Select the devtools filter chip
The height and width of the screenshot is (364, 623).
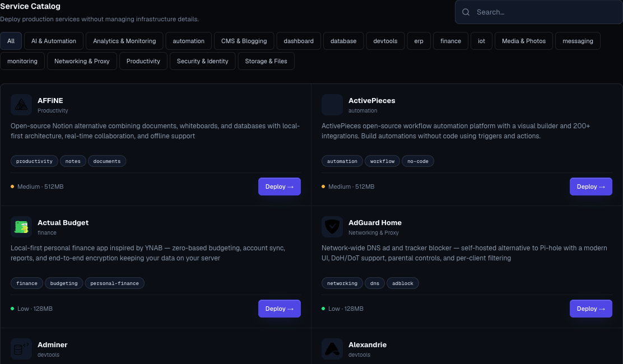385,41
